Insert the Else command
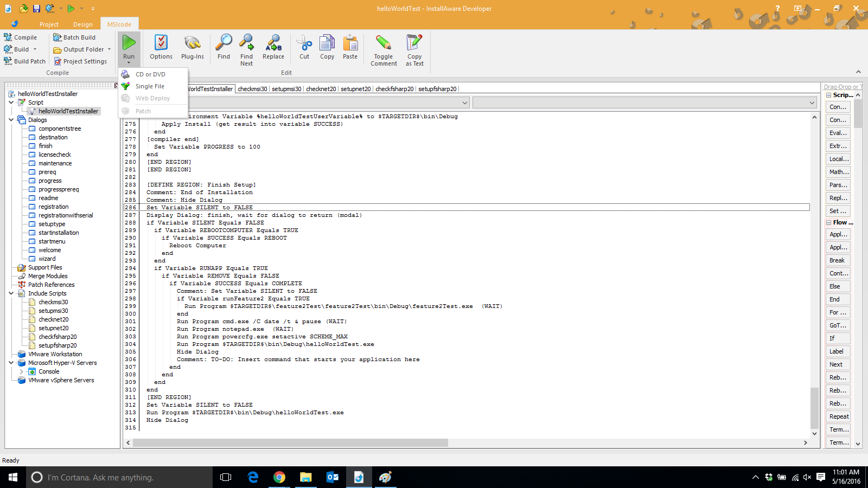Screen dimensions: 868x488 click(x=838, y=286)
